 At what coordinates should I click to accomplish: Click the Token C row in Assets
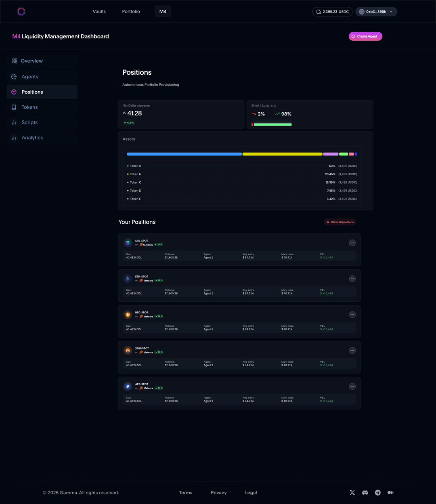pos(242,183)
